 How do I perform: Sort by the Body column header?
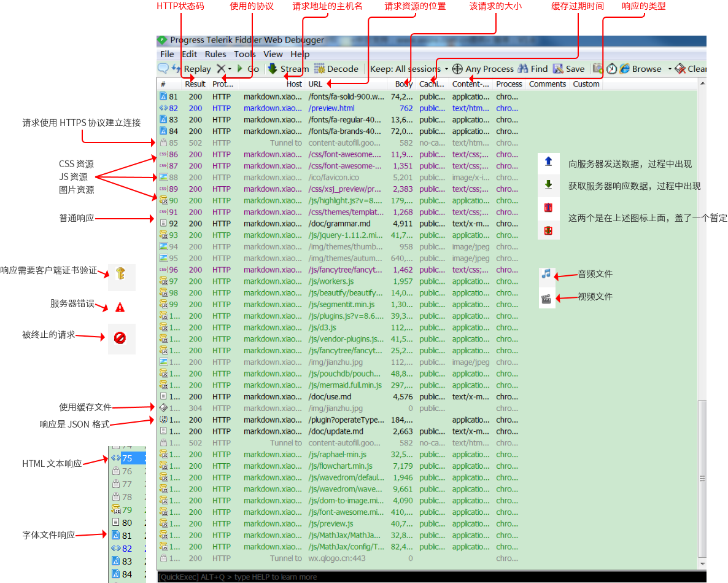point(402,84)
